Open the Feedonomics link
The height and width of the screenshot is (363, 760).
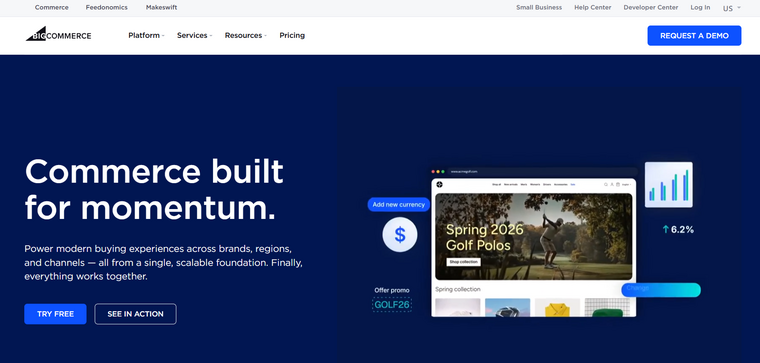(107, 7)
